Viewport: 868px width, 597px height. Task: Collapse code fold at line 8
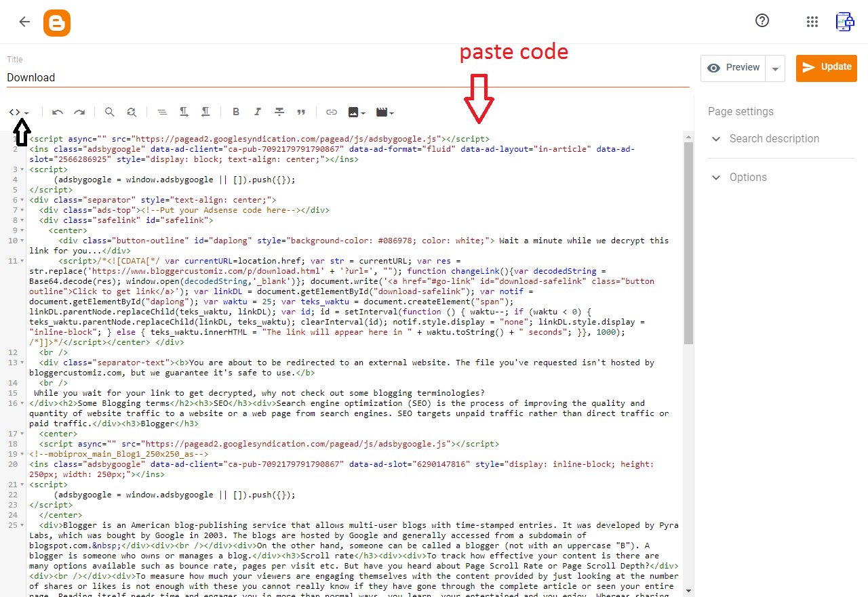click(x=24, y=220)
